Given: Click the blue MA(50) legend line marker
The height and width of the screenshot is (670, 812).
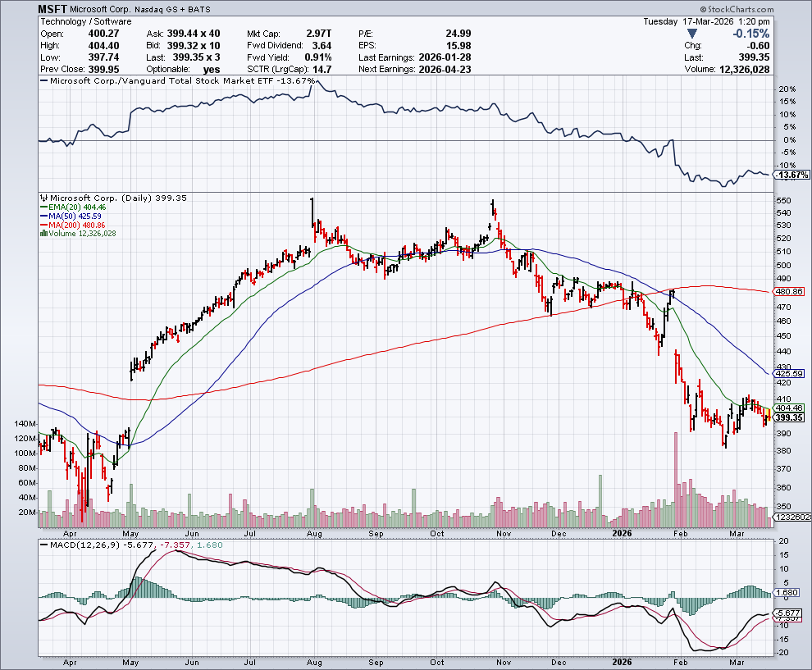Looking at the screenshot, I should pyautogui.click(x=43, y=216).
